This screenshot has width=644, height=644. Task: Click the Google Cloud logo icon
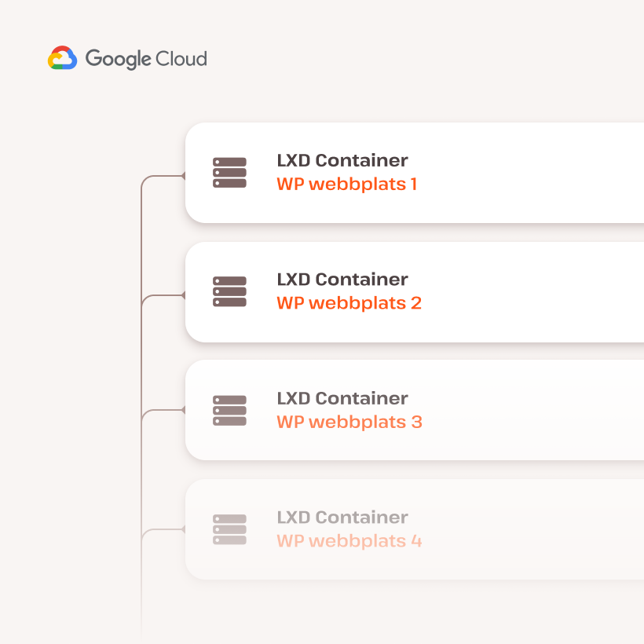point(62,58)
